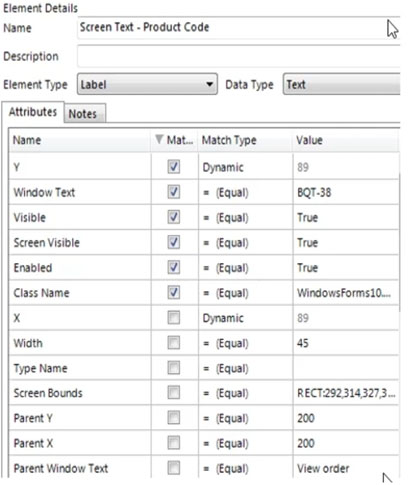Open Match Type cell for Y showing Dynamic

[245, 167]
